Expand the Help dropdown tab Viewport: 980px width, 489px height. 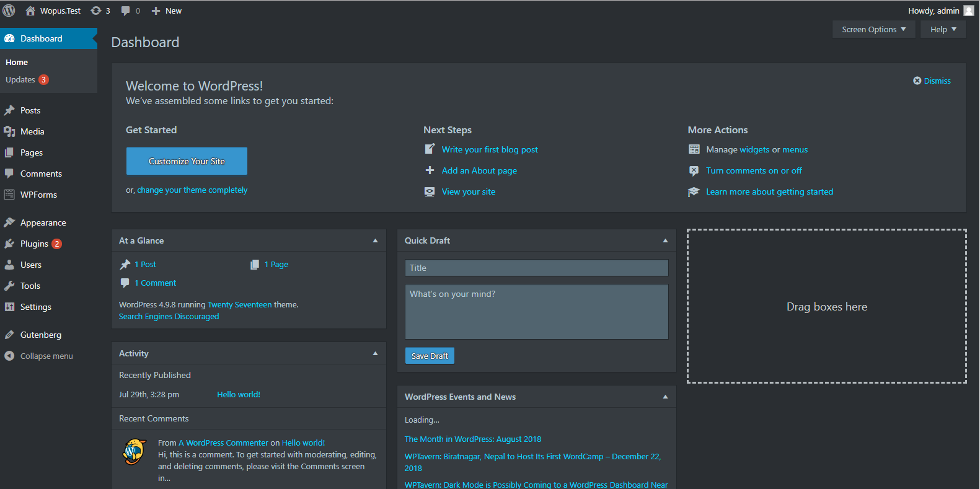tap(943, 29)
